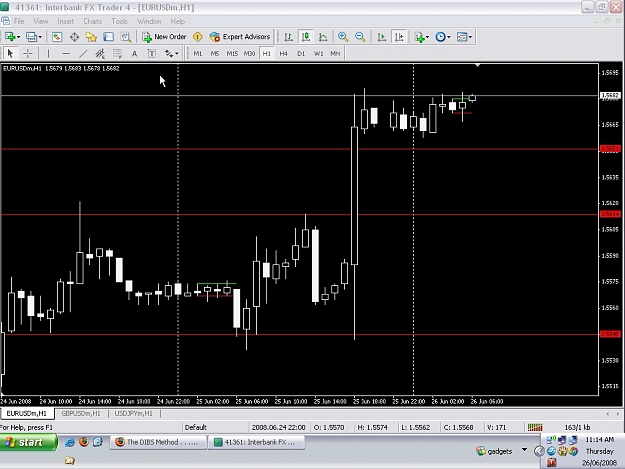Switch to Line Chart display
Viewport: 625px width, 469px height.
point(323,37)
